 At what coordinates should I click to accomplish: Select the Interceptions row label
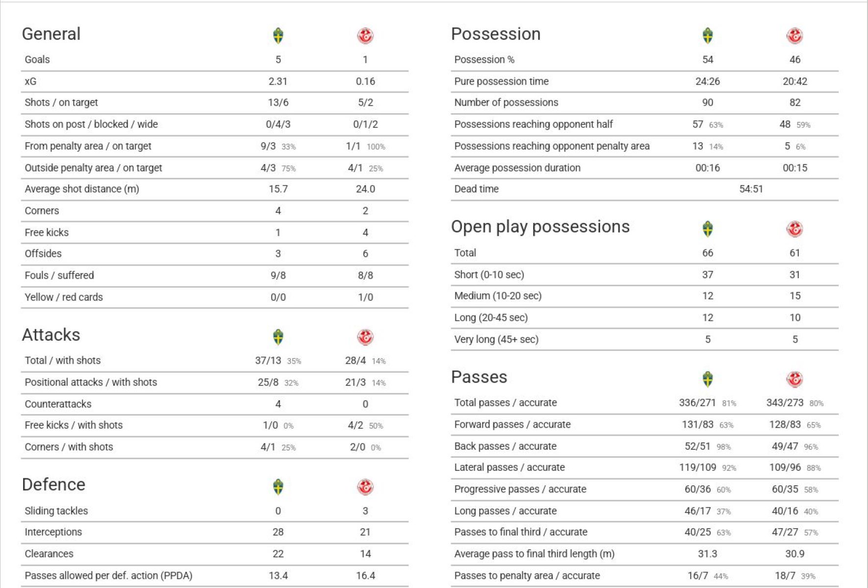[53, 532]
